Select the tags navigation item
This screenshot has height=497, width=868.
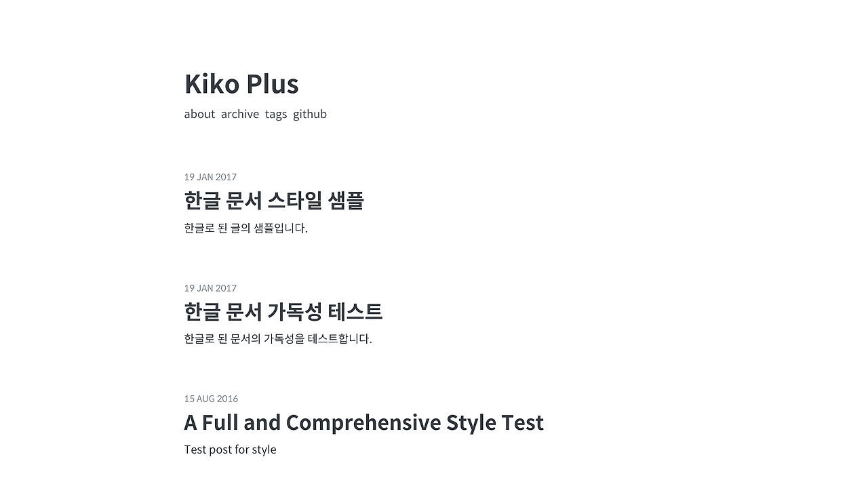[276, 114]
